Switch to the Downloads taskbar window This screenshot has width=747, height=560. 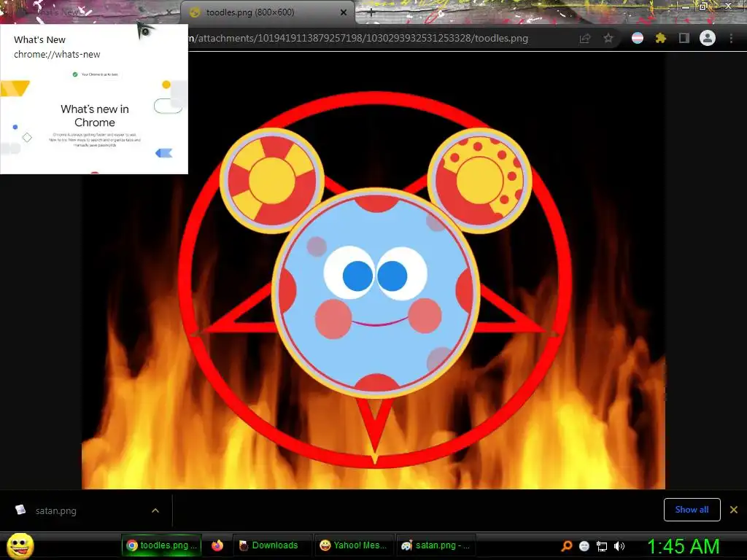(x=273, y=545)
